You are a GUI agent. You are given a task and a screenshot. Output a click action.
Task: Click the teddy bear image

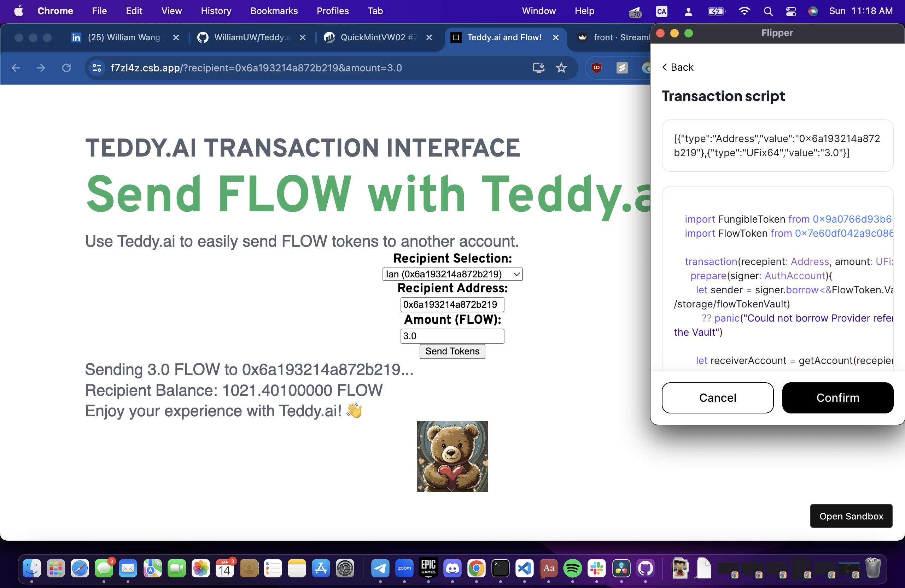click(x=452, y=456)
